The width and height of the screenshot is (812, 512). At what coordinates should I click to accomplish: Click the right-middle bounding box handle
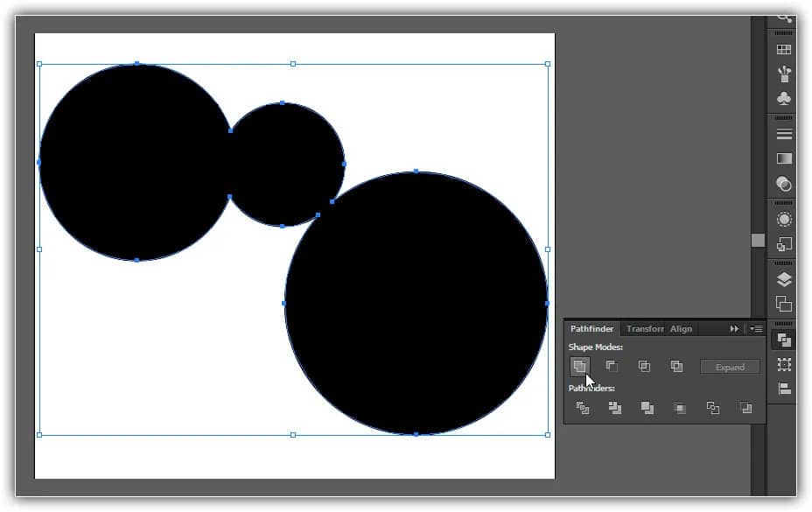coord(548,249)
